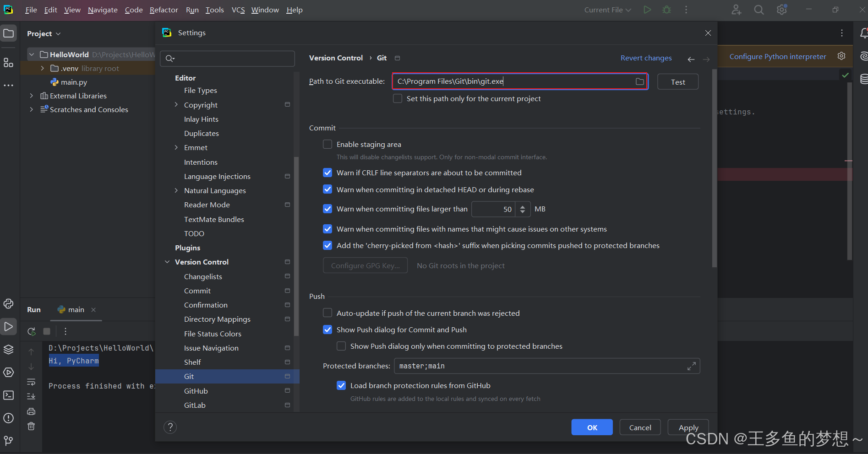
Task: Expand the Protected branches field icon
Action: tap(692, 366)
